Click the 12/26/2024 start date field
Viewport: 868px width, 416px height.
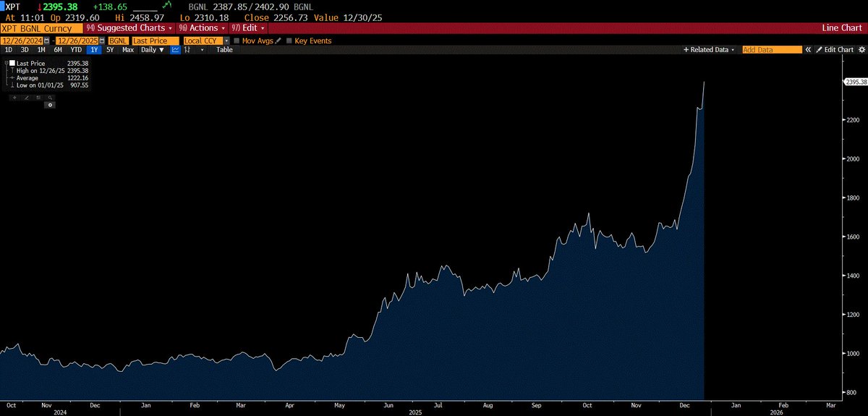pyautogui.click(x=22, y=41)
